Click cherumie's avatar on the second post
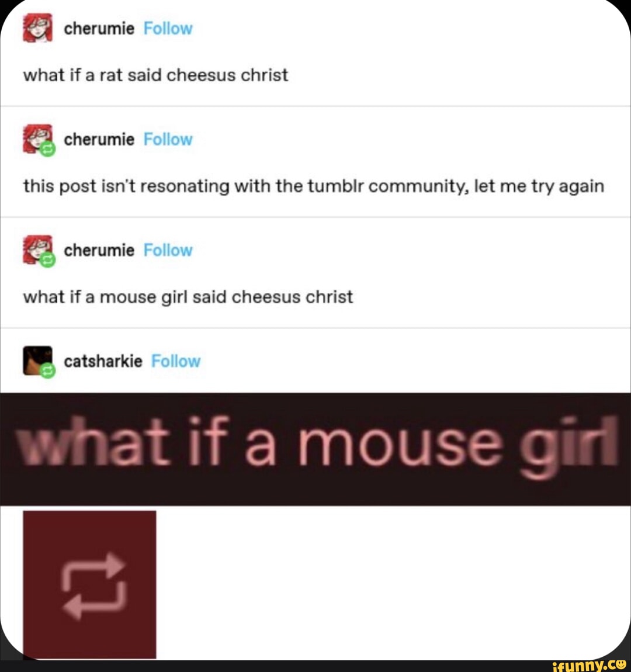Viewport: 631px width, 672px height. click(38, 138)
